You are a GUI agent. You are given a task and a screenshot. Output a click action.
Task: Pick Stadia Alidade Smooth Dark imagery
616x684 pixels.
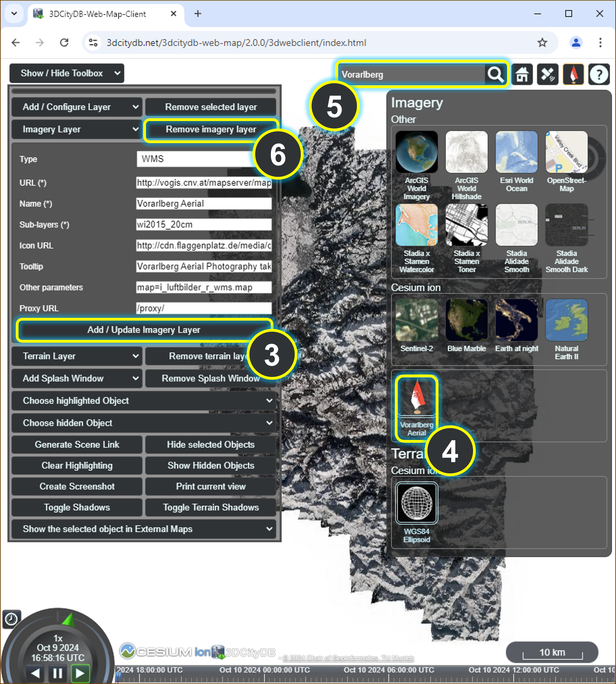pos(567,225)
